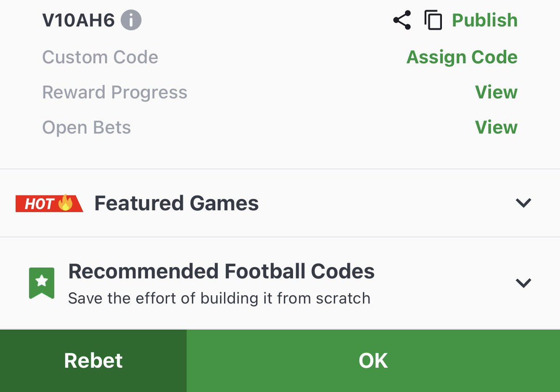Confirm with the OK button

click(373, 361)
